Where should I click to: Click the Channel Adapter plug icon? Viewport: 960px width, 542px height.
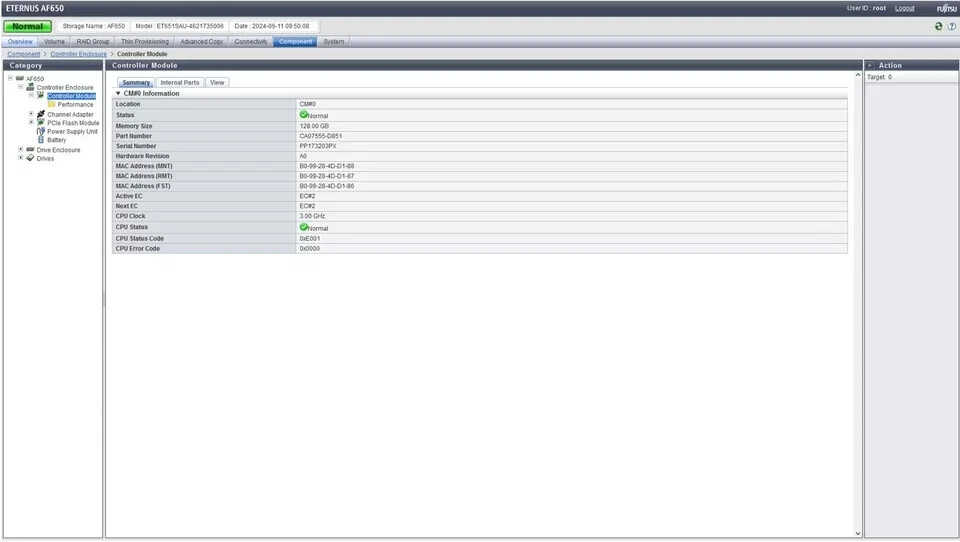pyautogui.click(x=41, y=114)
